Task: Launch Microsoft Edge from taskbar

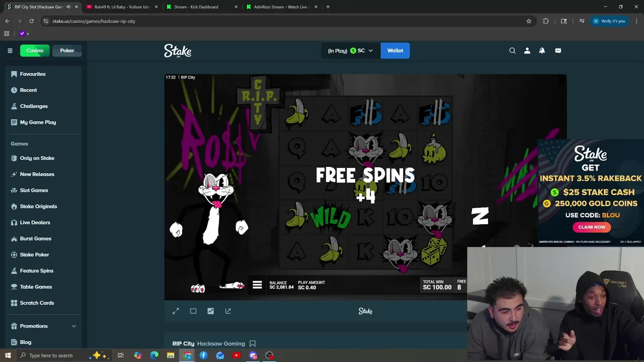Action: coord(154,355)
